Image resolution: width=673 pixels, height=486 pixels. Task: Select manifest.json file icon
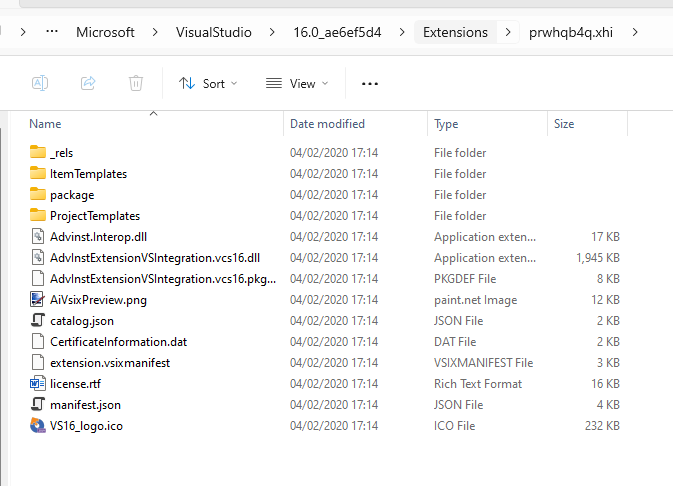point(38,404)
